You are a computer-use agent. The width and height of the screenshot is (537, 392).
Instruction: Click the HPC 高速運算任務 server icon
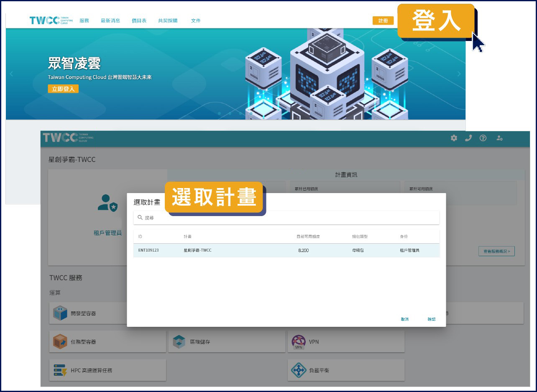60,370
